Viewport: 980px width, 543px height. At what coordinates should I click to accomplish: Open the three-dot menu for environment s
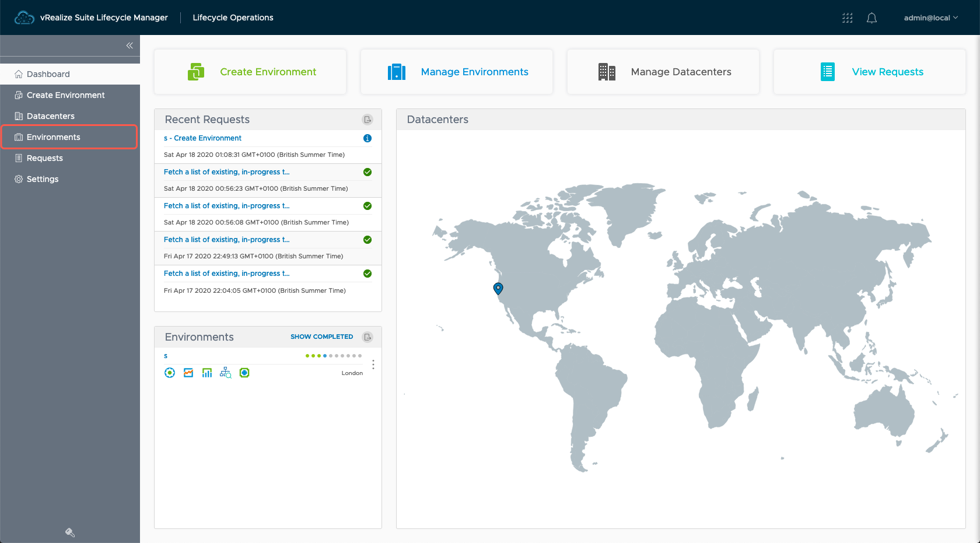(x=373, y=365)
